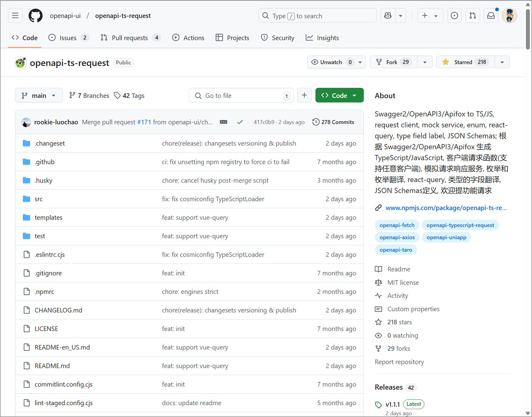Click openapi-axios topic tag
Image resolution: width=532 pixels, height=417 pixels.
click(397, 237)
